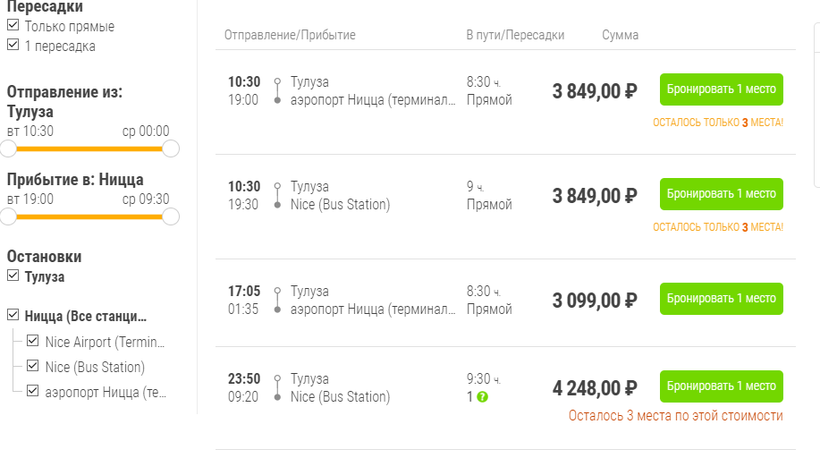Uncheck "Ницца (Все станции)" checkbox
Screen dimensions: 820x458
coord(13,316)
